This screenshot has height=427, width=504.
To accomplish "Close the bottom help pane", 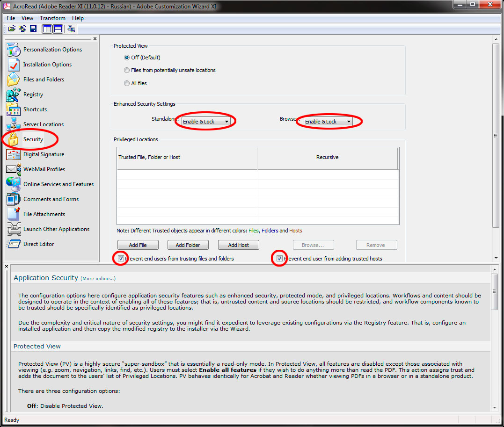I will pos(7,267).
